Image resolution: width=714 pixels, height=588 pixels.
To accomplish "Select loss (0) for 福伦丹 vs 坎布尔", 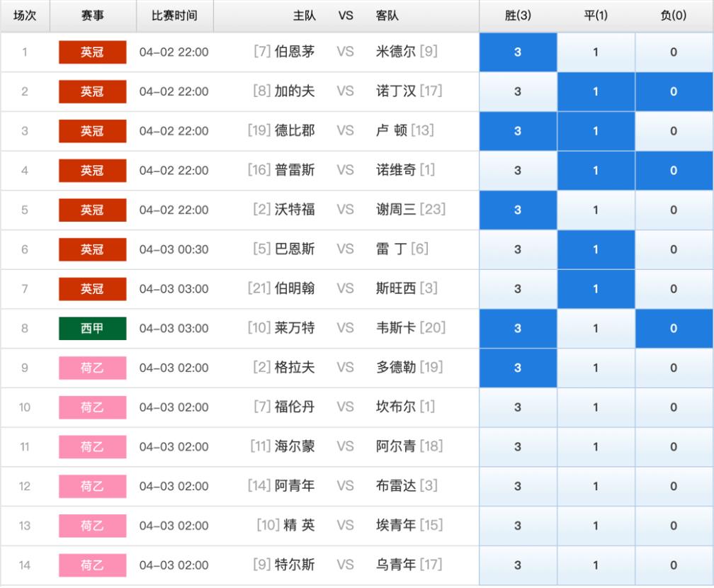I will pos(674,407).
